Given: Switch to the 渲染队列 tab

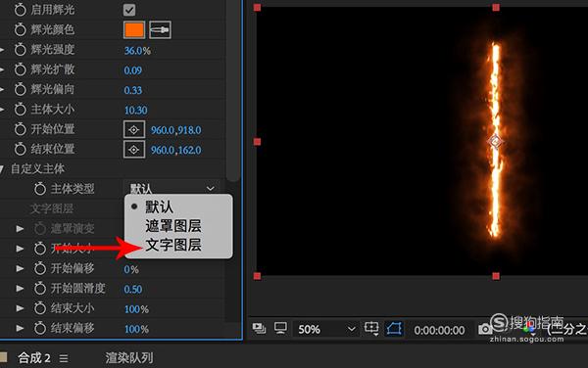Looking at the screenshot, I should [x=129, y=358].
